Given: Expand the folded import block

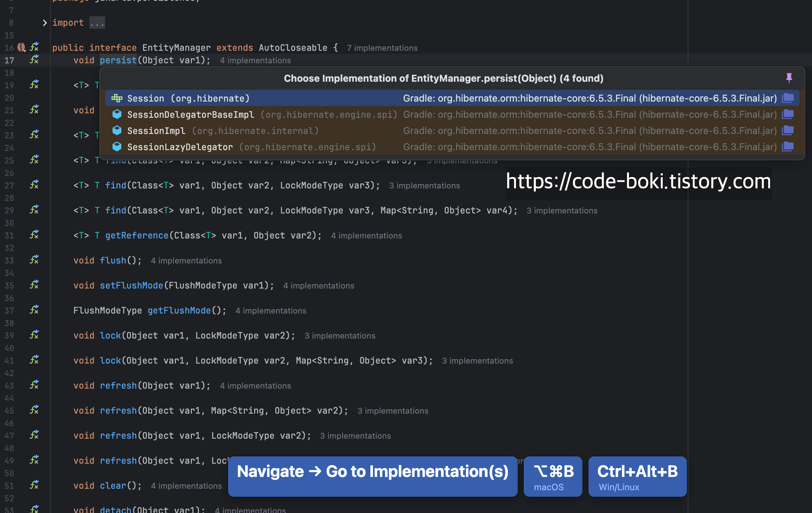Looking at the screenshot, I should click(44, 23).
